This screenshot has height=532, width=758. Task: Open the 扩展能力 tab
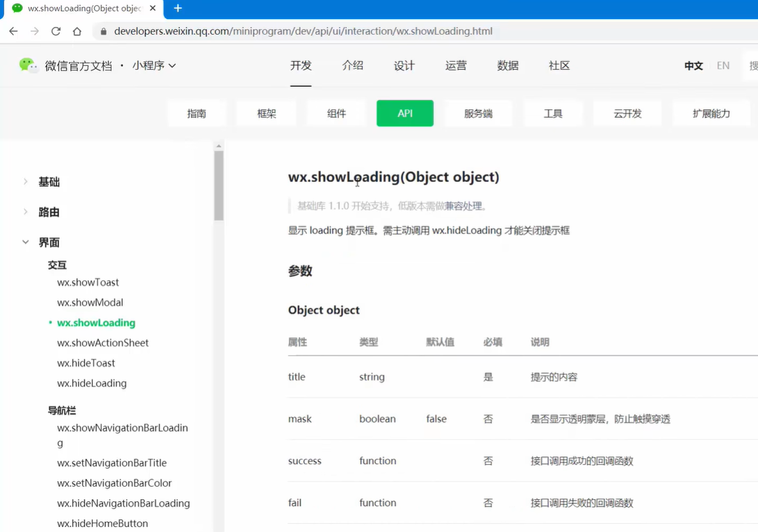point(711,113)
